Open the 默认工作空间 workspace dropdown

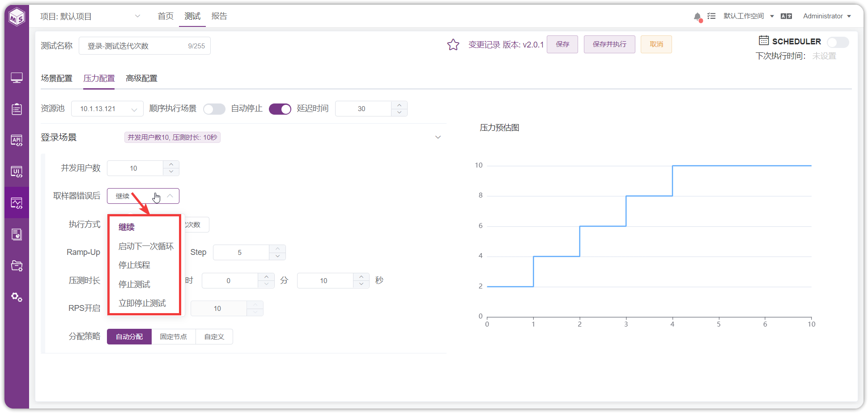point(749,16)
